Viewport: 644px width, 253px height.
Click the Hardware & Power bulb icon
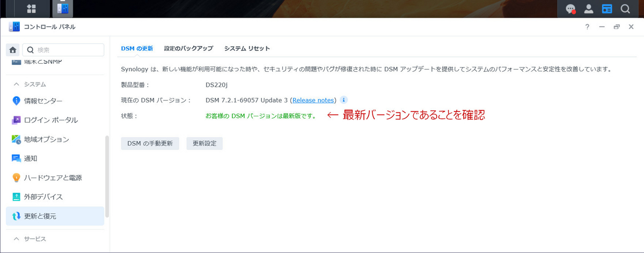pyautogui.click(x=16, y=177)
